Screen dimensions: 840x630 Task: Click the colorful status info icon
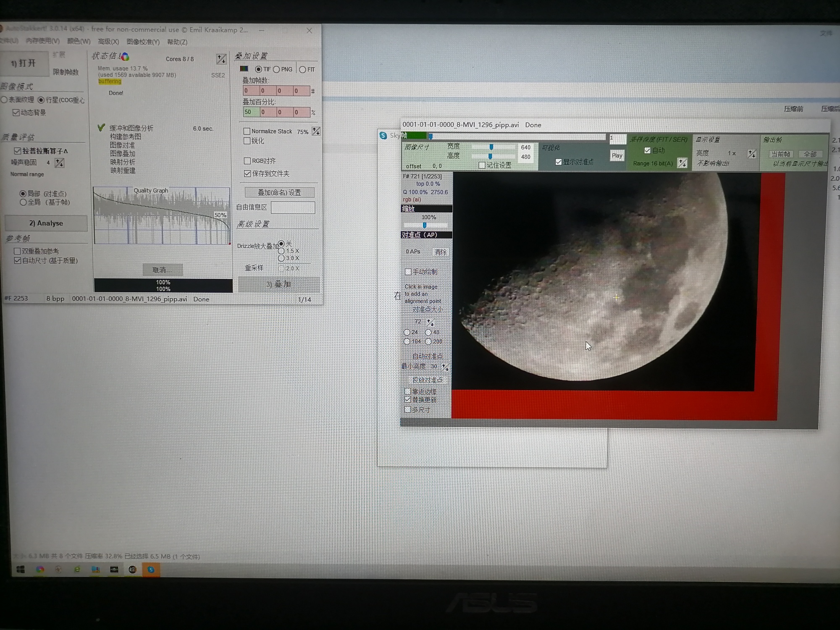tap(125, 56)
